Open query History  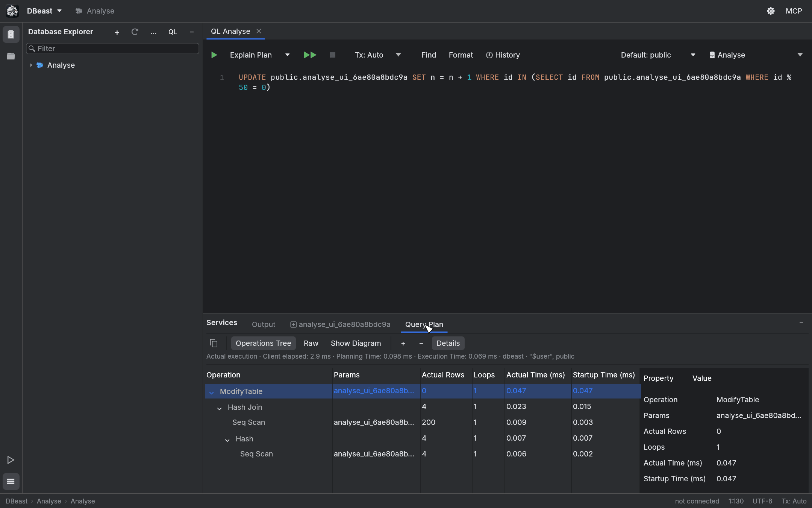click(503, 55)
